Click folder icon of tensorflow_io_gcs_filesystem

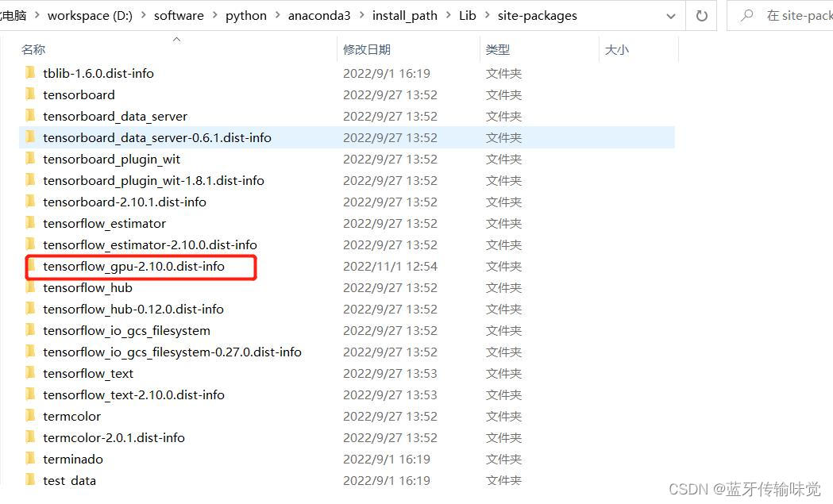click(x=30, y=330)
